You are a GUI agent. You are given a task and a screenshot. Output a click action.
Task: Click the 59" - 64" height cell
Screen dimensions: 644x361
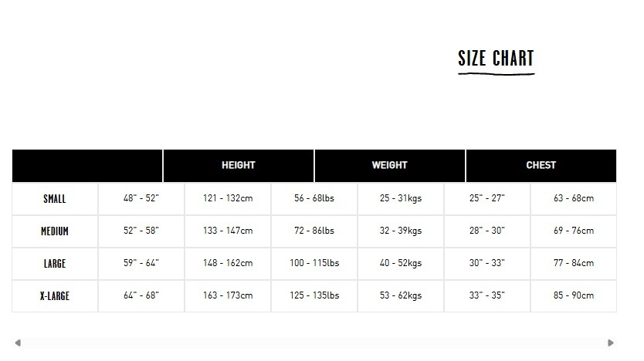(141, 263)
